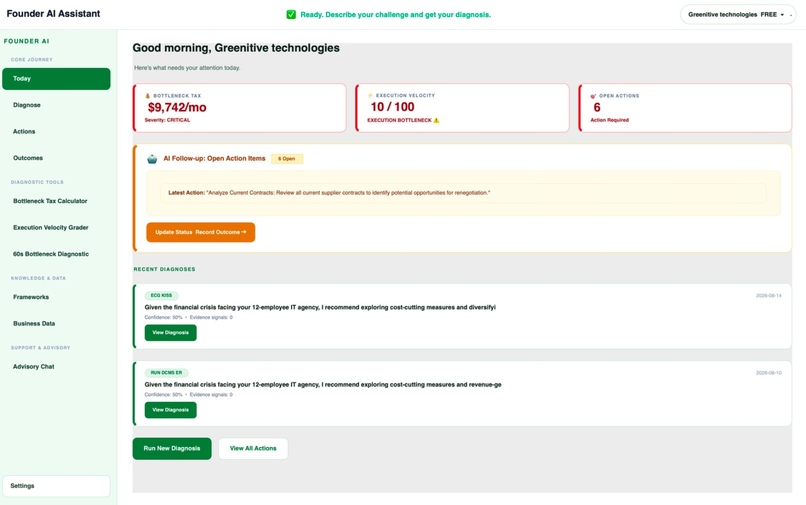The image size is (806, 505).
Task: Click Confidence 50% text under ECG KISS entry
Action: (163, 317)
